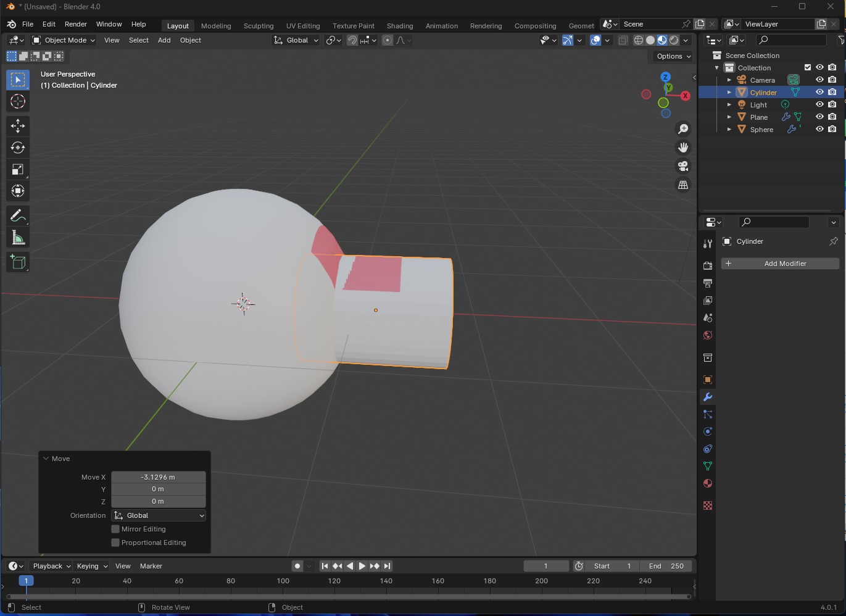Open the Keying popover

point(92,566)
